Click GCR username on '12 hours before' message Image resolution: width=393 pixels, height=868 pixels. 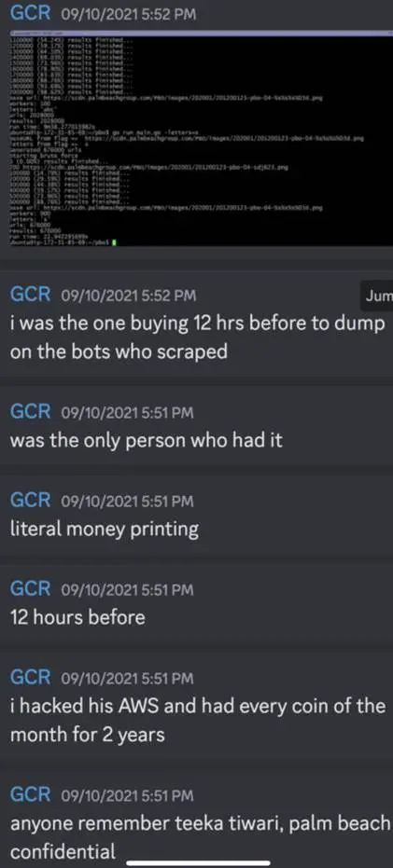[31, 589]
